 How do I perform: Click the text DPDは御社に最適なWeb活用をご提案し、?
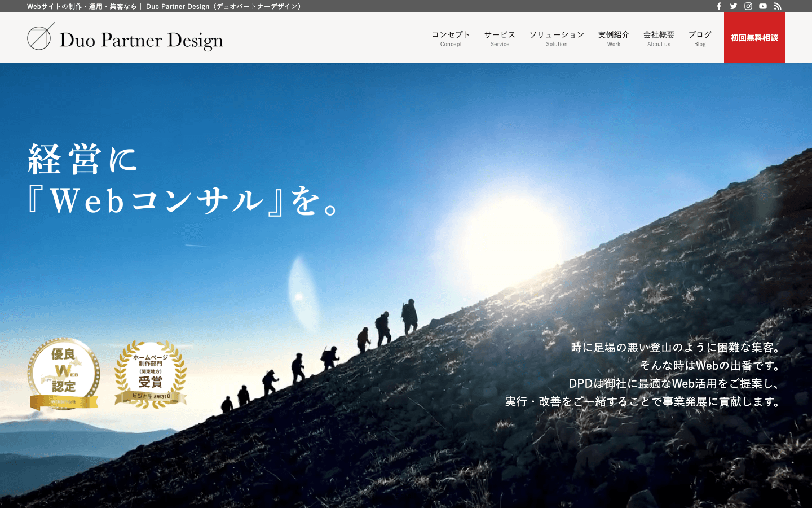[676, 383]
